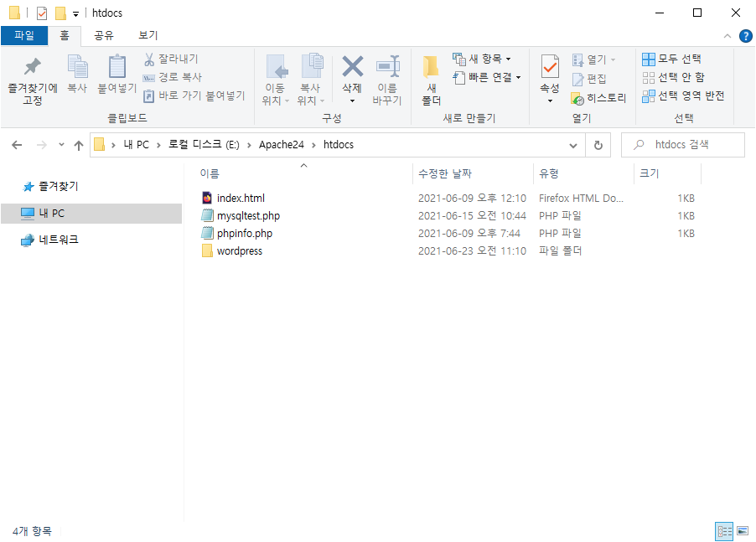Switch to the 보기 (View) tab
Viewport: 756px width, 542px height.
[x=148, y=36]
